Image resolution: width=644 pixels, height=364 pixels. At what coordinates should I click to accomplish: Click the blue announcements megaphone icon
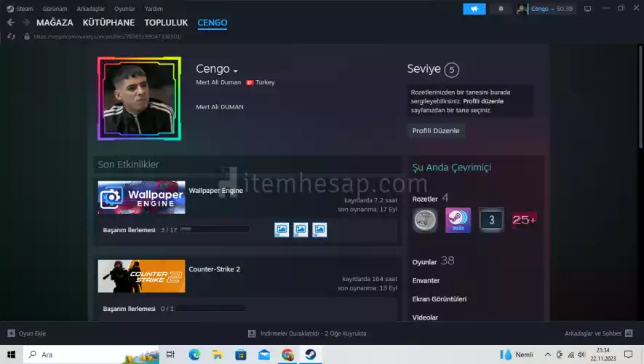click(x=474, y=9)
